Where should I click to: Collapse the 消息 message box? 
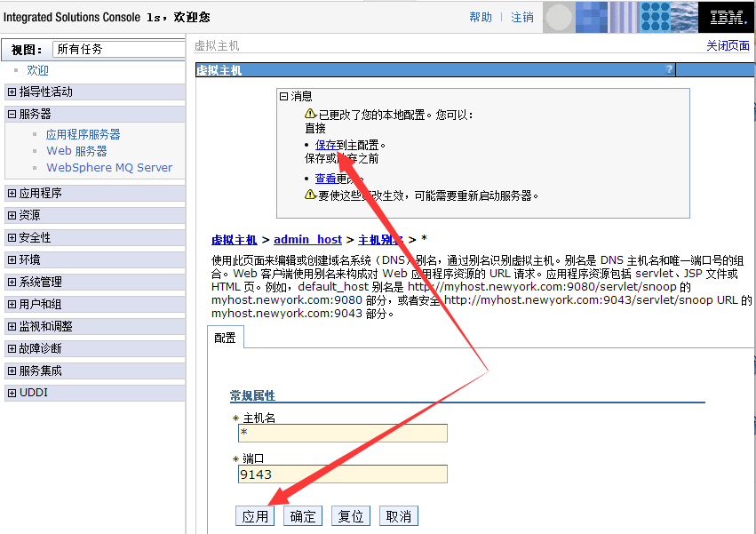(x=284, y=97)
